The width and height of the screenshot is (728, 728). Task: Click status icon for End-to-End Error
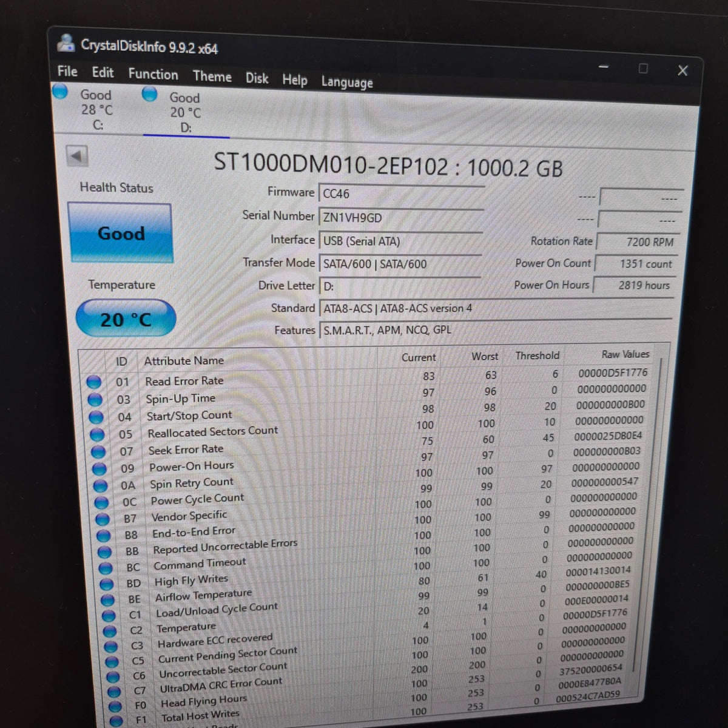(x=104, y=536)
